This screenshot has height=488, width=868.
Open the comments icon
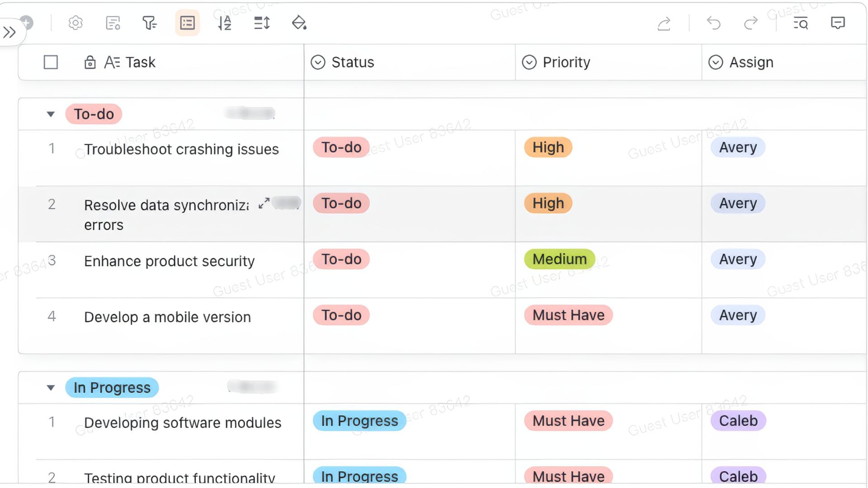(838, 23)
